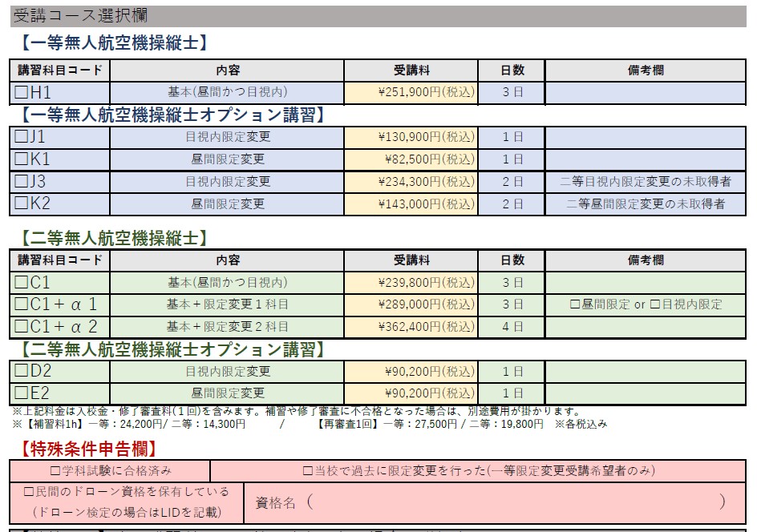Check 学科試験に合格済み box
757x532 pixels.
point(55,471)
